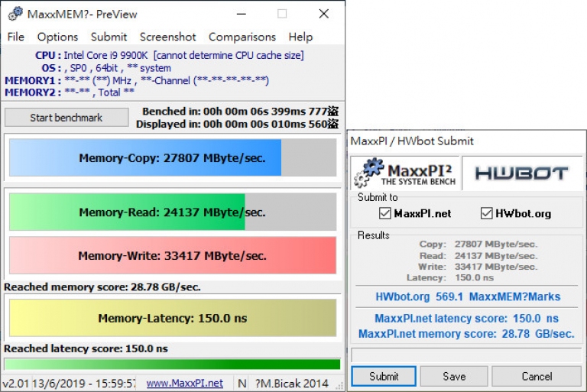Click the MEMORY1 info line
The width and height of the screenshot is (587, 392).
pyautogui.click(x=137, y=80)
